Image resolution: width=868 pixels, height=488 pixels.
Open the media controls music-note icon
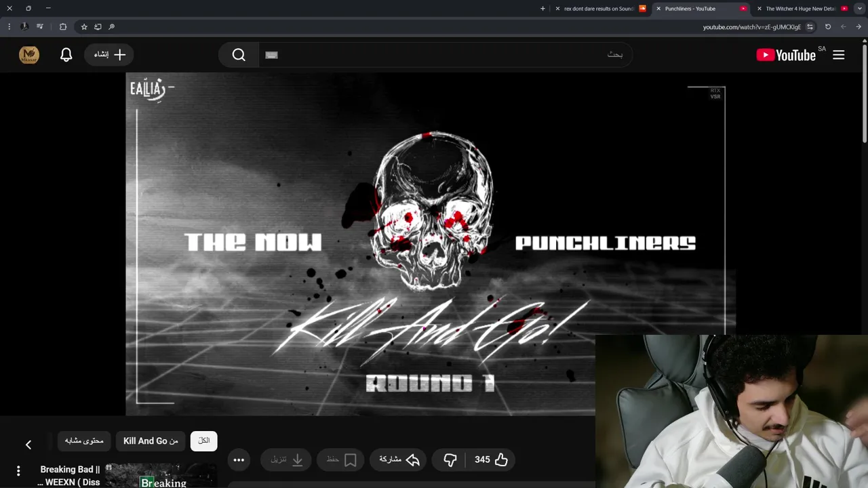point(40,26)
